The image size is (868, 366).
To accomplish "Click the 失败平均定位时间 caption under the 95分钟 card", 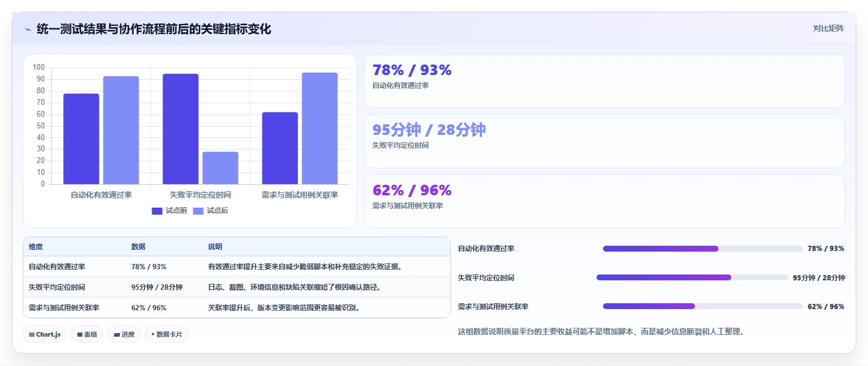I will point(401,145).
